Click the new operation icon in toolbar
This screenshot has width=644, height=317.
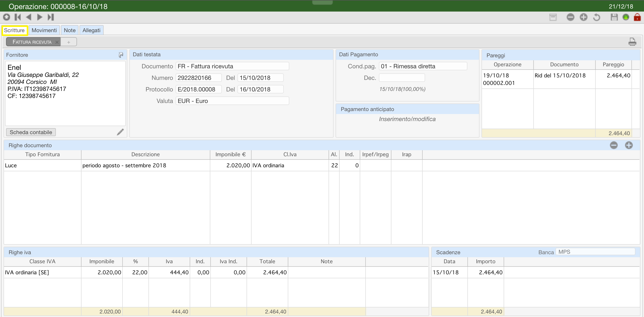(x=7, y=17)
